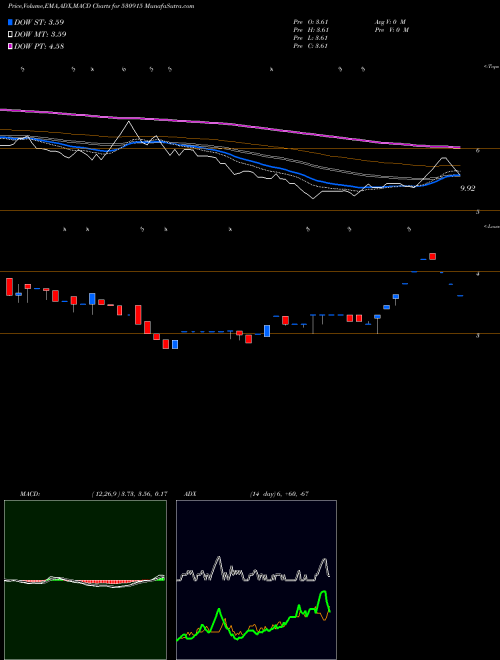Screen dimensions: 500x660
Task: Click the '<Tops' marker label
Action: [491, 67]
